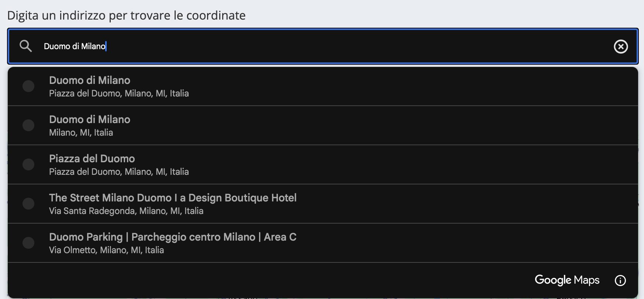
Task: Choose Duomo Parking Parcheggio centro Milano title
Action: pos(173,237)
